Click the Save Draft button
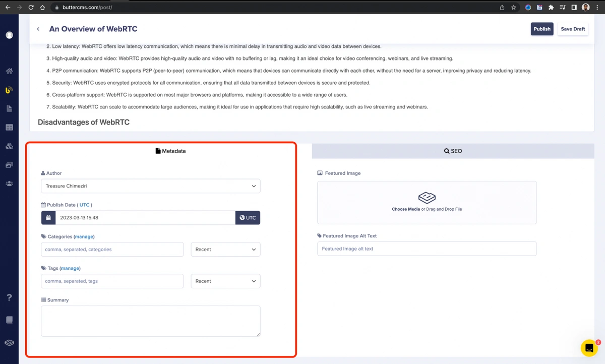The image size is (605, 364). [573, 29]
